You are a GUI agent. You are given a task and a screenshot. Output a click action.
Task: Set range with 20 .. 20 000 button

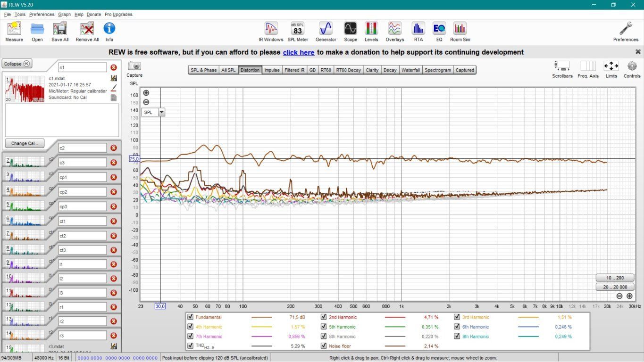click(614, 287)
